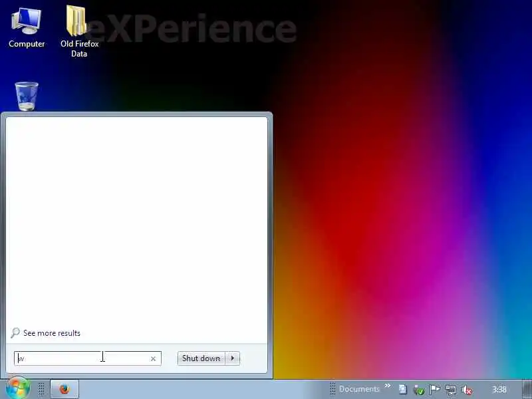This screenshot has height=399, width=532.
Task: Click the document tray icon
Action: click(x=403, y=390)
